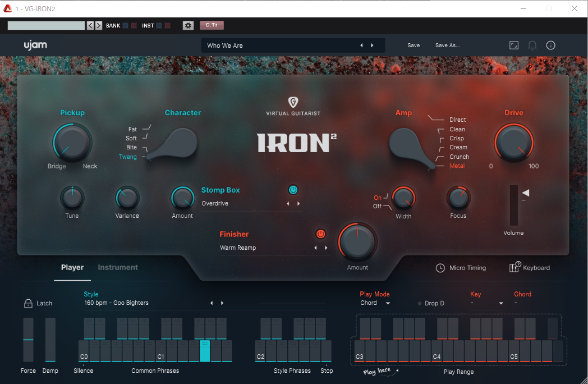588x384 pixels.
Task: Click the Volume meter arrow handle
Action: pos(526,193)
